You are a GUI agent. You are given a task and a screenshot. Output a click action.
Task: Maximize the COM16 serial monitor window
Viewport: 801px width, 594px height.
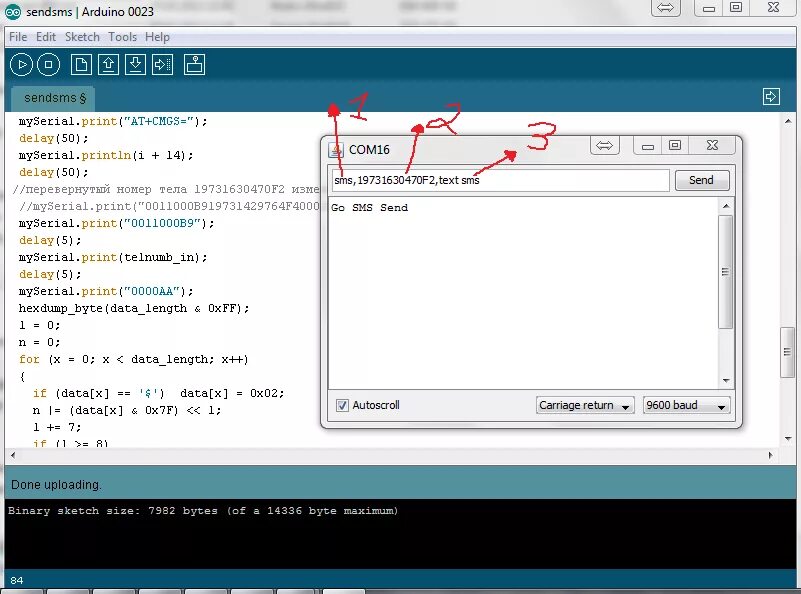pyautogui.click(x=675, y=146)
